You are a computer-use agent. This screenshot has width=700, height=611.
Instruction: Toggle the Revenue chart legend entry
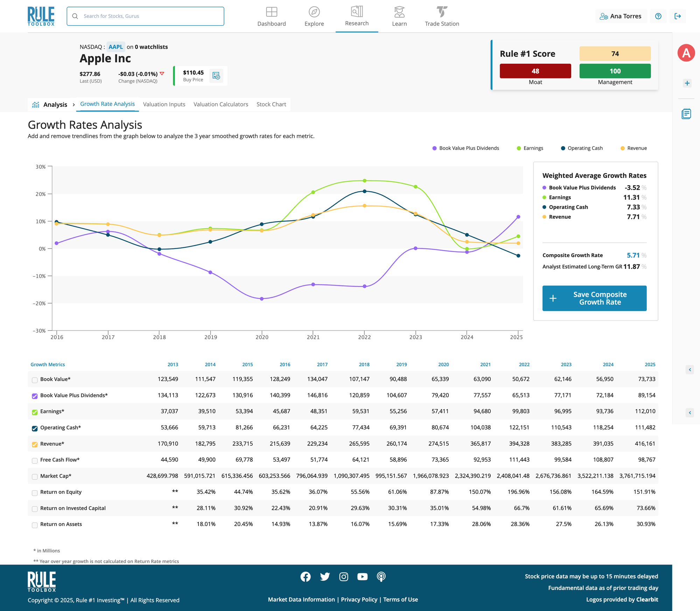click(633, 148)
